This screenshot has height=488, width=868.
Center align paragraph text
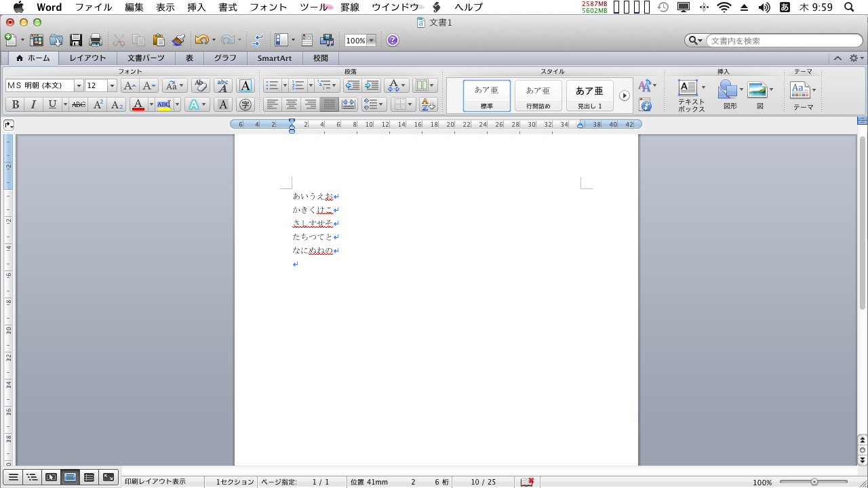pyautogui.click(x=292, y=104)
